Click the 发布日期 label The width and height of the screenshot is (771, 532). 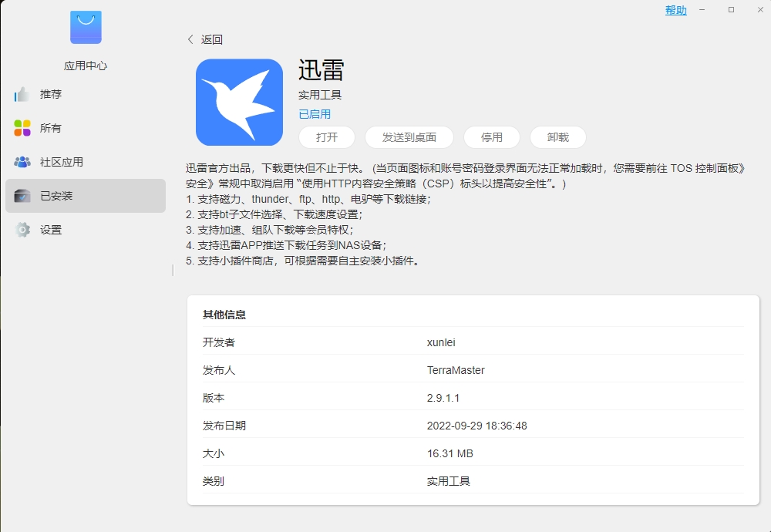point(224,426)
